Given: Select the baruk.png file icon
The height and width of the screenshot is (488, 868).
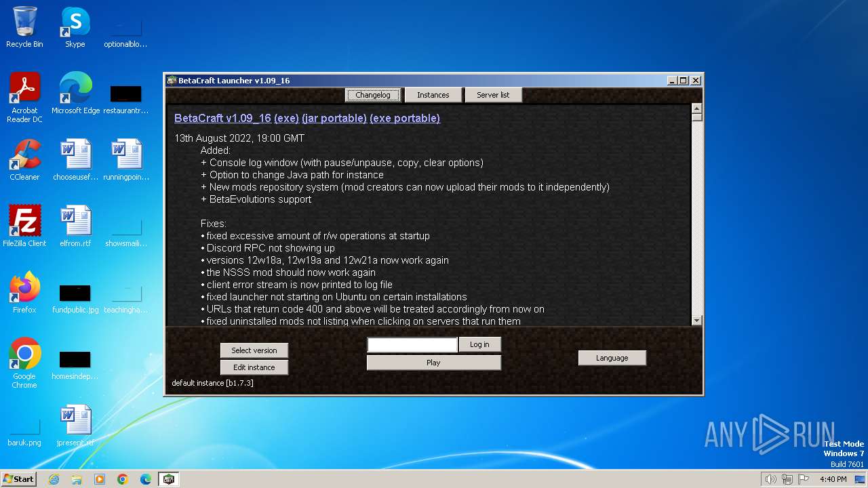Looking at the screenshot, I should click(24, 432).
